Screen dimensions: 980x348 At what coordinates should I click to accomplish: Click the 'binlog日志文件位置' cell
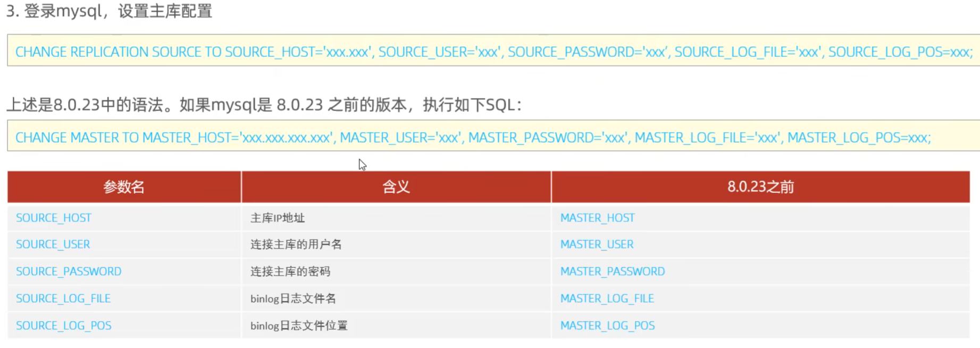396,325
